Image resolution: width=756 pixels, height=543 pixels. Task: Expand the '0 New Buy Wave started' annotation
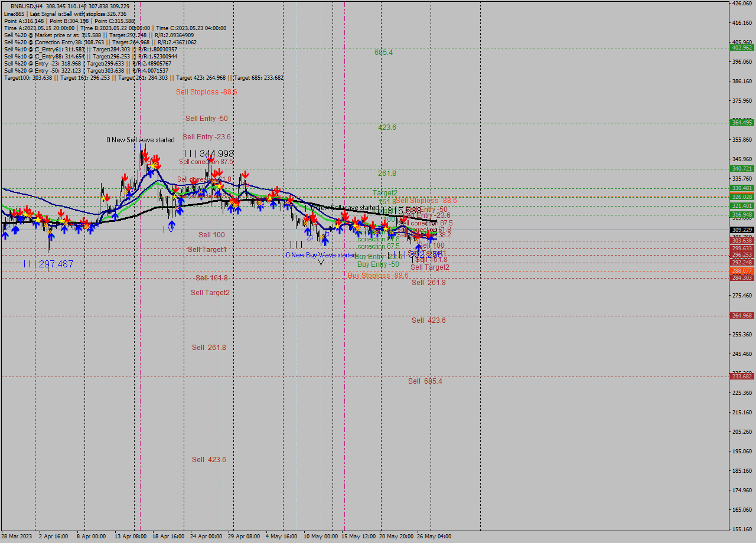point(319,255)
